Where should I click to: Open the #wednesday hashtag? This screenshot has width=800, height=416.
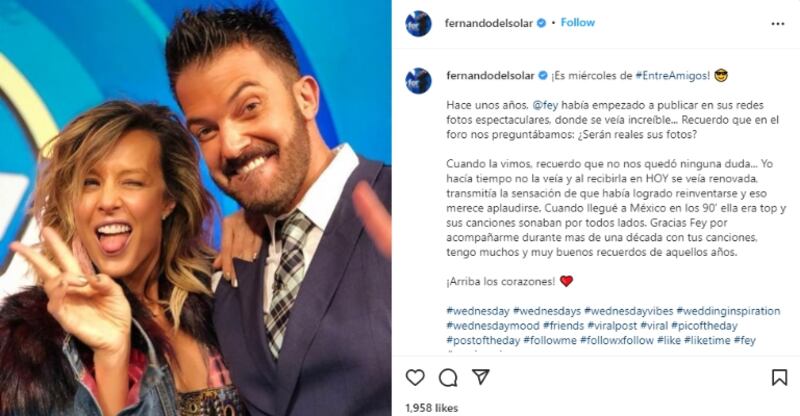pyautogui.click(x=478, y=311)
